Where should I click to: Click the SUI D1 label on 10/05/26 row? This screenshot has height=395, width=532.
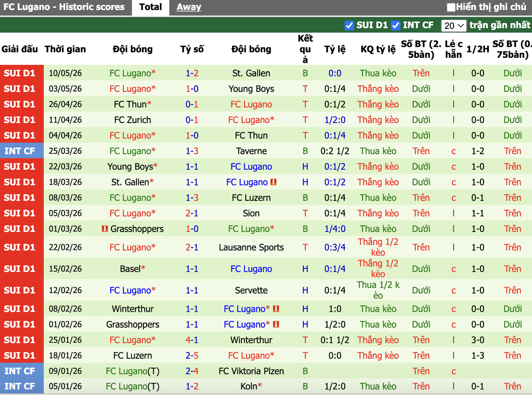coord(20,73)
